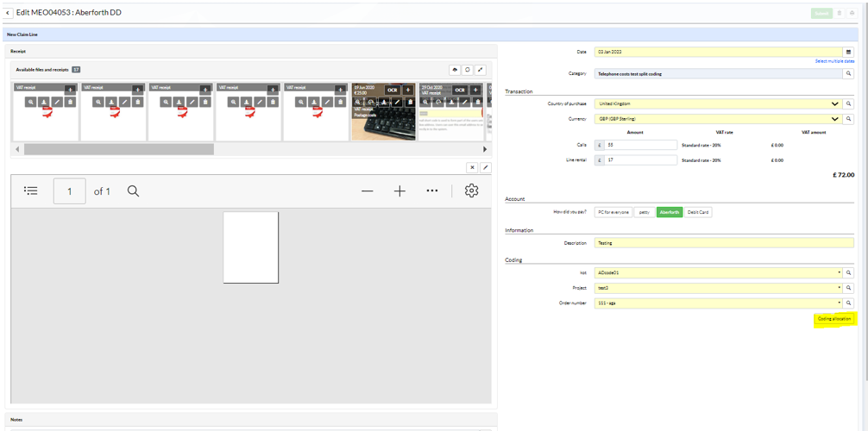The height and width of the screenshot is (431, 868).
Task: Click the cloud upload icon in Available files
Action: point(455,70)
